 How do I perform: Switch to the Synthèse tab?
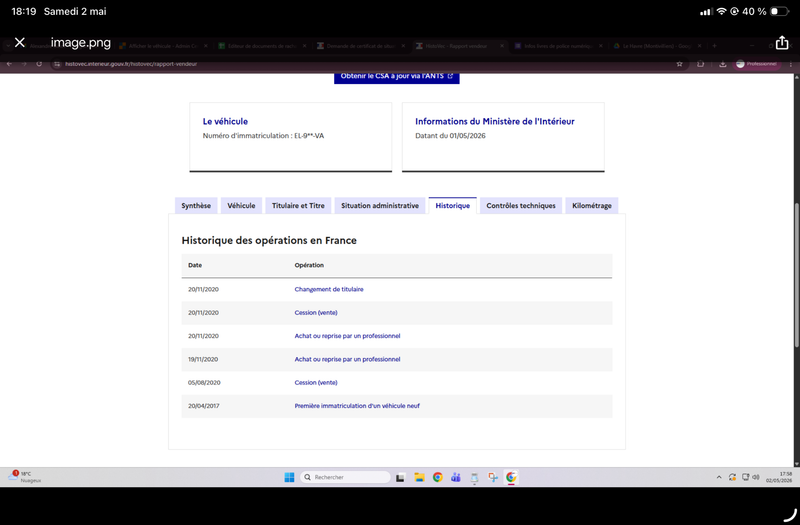pyautogui.click(x=196, y=206)
